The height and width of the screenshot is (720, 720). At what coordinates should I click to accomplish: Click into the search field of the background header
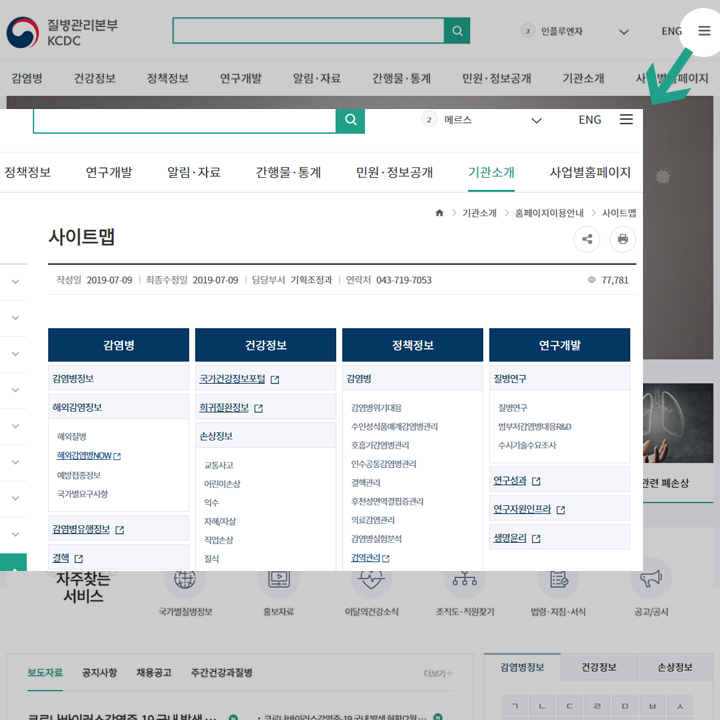tap(309, 31)
